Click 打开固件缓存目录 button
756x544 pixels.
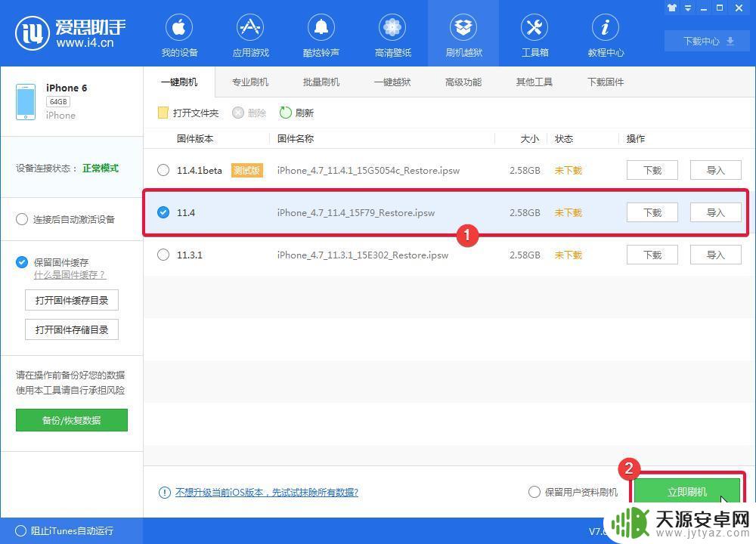click(71, 300)
